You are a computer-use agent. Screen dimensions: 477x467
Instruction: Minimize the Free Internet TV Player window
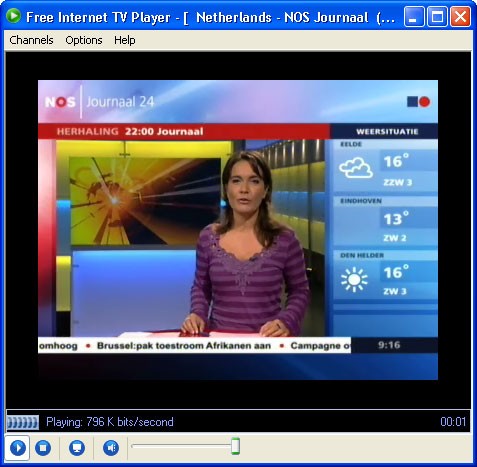[414, 16]
